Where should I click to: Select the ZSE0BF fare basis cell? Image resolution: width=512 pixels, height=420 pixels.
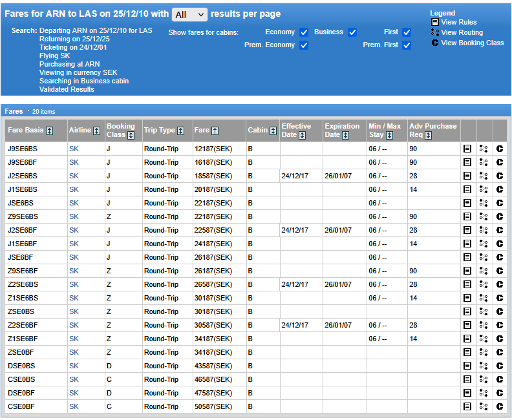pyautogui.click(x=21, y=352)
